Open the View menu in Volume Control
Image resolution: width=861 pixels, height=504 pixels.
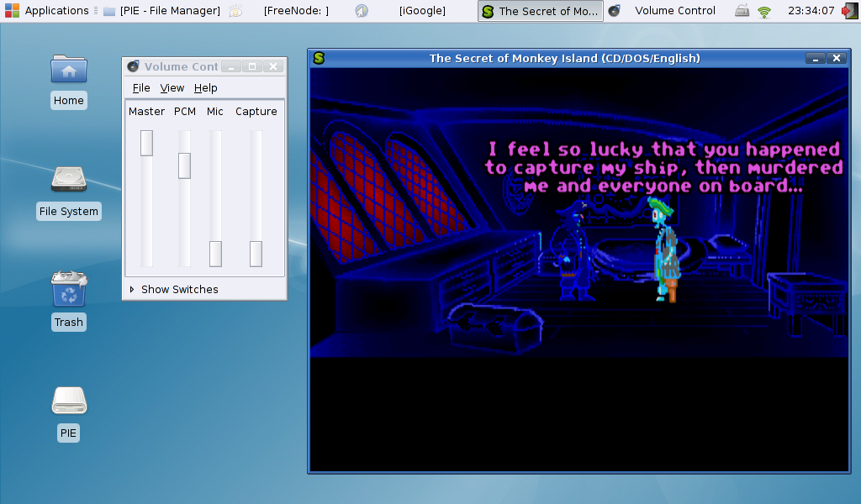172,87
